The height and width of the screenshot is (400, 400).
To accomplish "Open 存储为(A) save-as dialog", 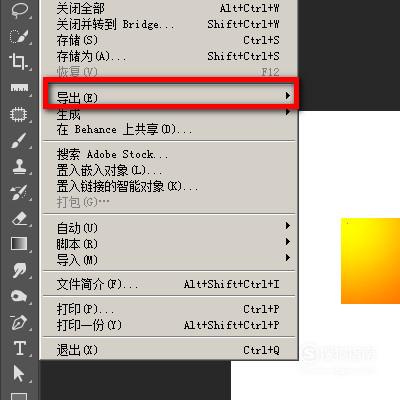I will pyautogui.click(x=169, y=56).
